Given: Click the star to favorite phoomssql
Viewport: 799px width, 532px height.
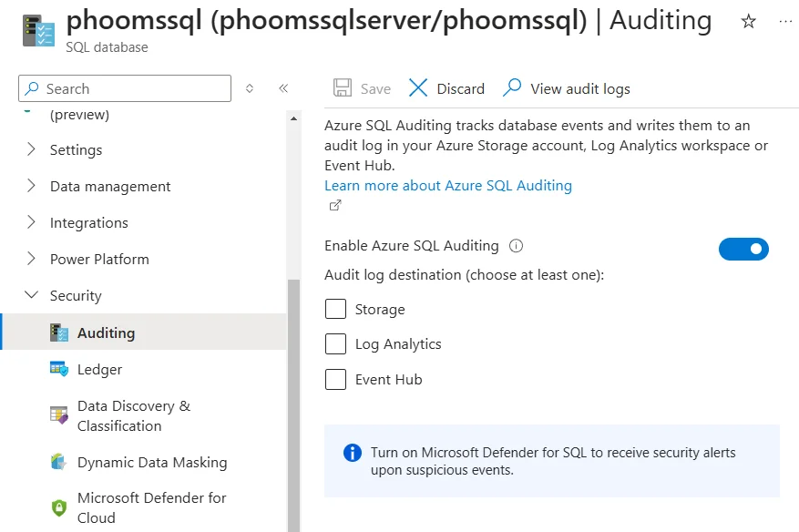Looking at the screenshot, I should (749, 21).
